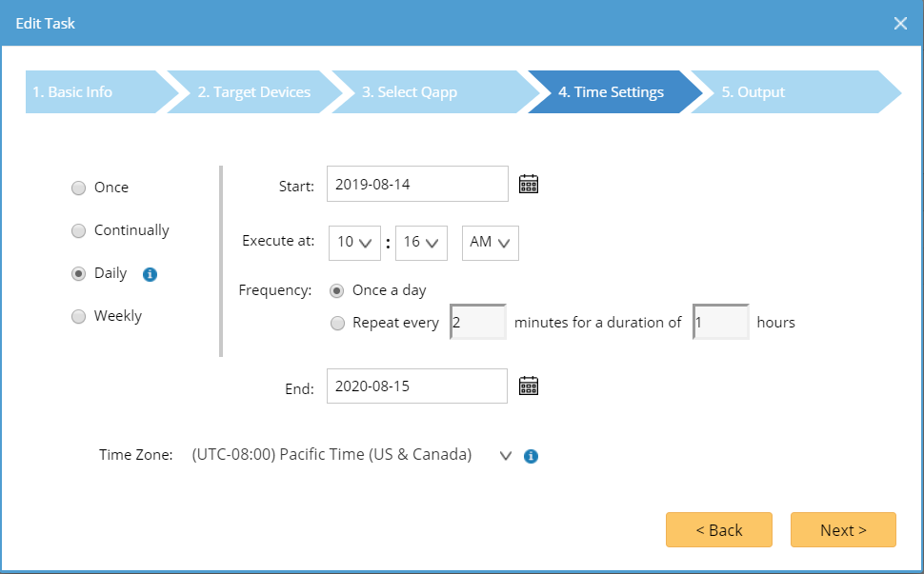Click the Start date input field

point(417,185)
